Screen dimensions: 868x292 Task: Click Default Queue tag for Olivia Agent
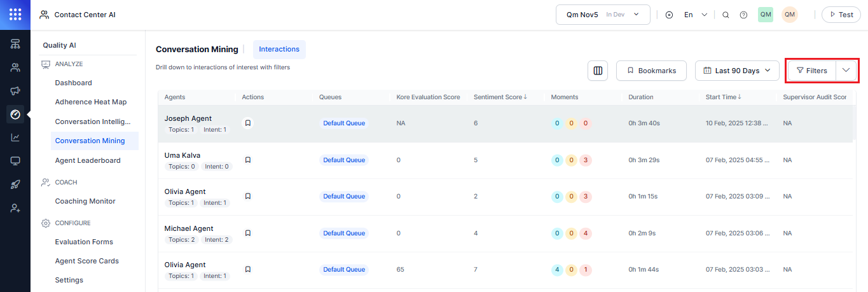[x=344, y=197]
